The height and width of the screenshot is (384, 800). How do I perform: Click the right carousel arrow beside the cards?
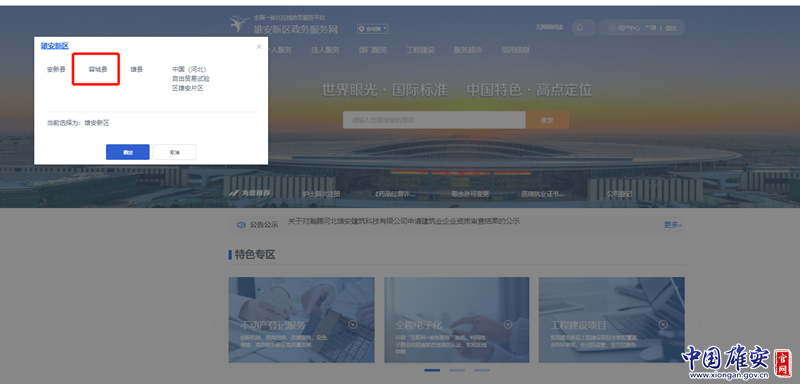click(700, 323)
